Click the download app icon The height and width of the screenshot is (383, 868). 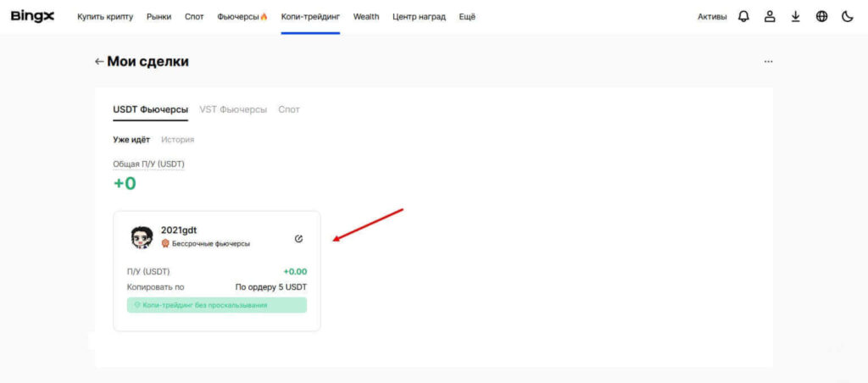point(795,16)
